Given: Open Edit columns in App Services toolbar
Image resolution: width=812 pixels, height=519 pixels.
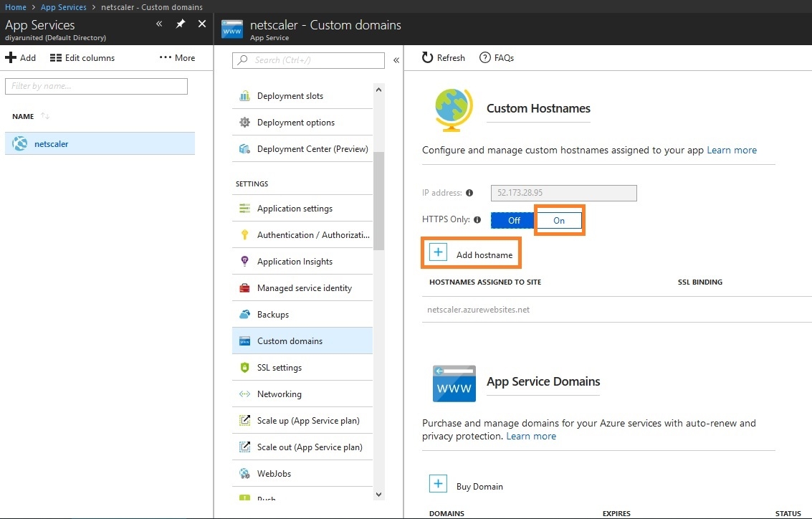Looking at the screenshot, I should 82,58.
